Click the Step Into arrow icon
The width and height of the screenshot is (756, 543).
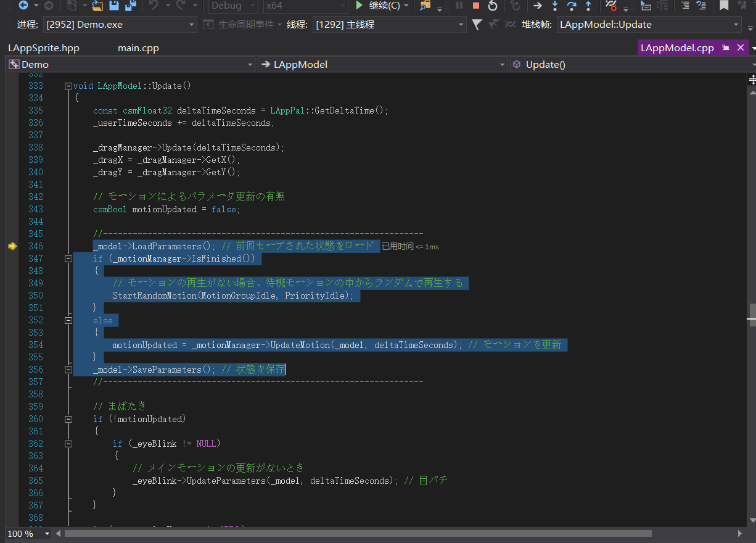click(555, 6)
